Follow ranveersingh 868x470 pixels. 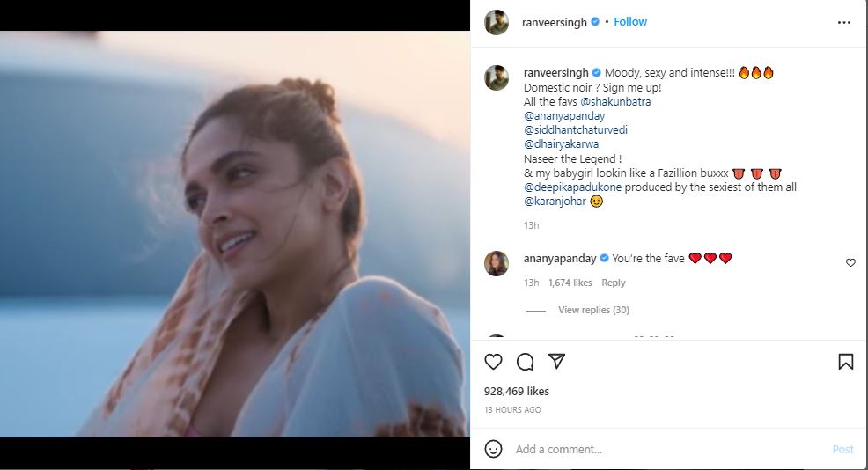pos(630,22)
